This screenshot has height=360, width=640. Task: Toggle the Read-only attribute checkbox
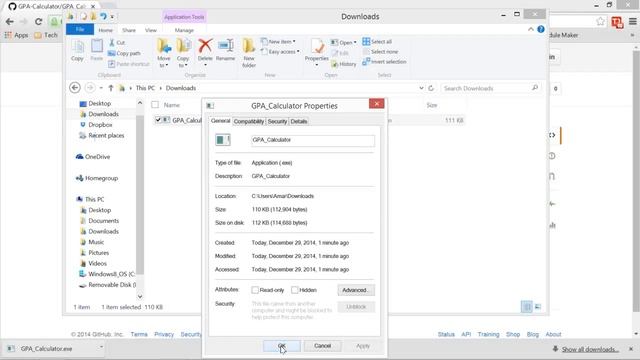pos(255,290)
